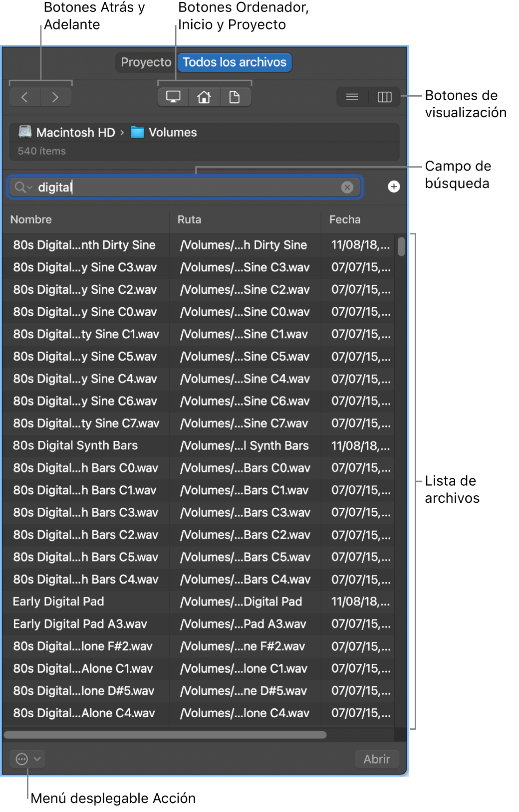519x812 pixels.
Task: Click the Forward navigation arrow button
Action: pyautogui.click(x=55, y=97)
